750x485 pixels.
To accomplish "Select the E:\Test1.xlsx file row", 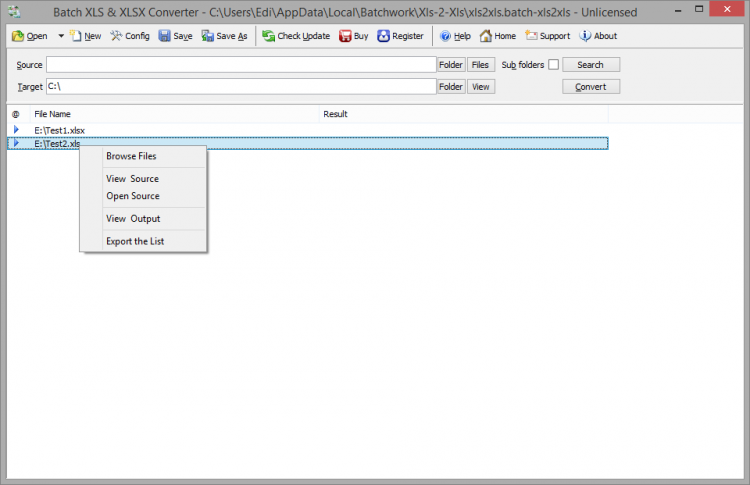I will pos(308,130).
